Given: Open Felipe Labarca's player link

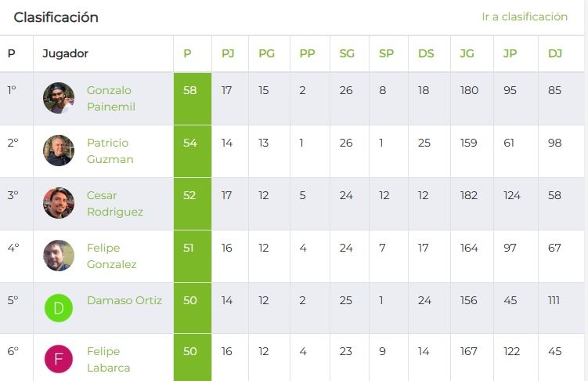Looking at the screenshot, I should [x=108, y=359].
